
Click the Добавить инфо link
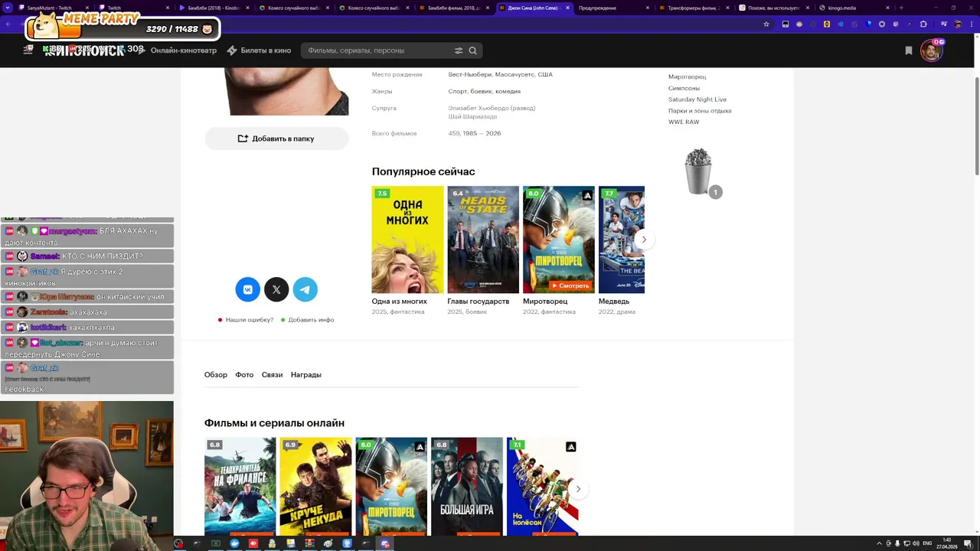pyautogui.click(x=308, y=320)
